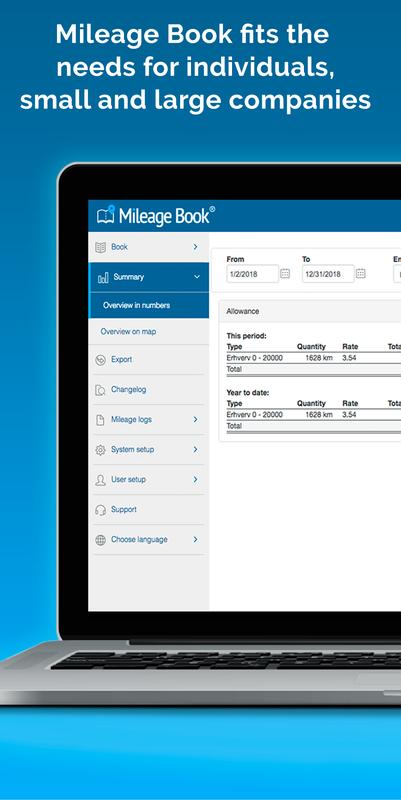Click Rate header in Year to date table

click(350, 404)
